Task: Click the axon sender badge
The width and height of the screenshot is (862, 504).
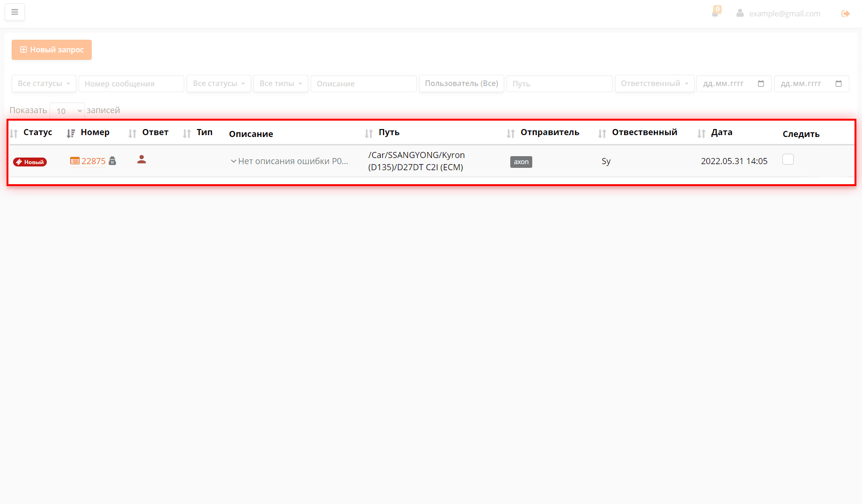Action: pyautogui.click(x=521, y=162)
